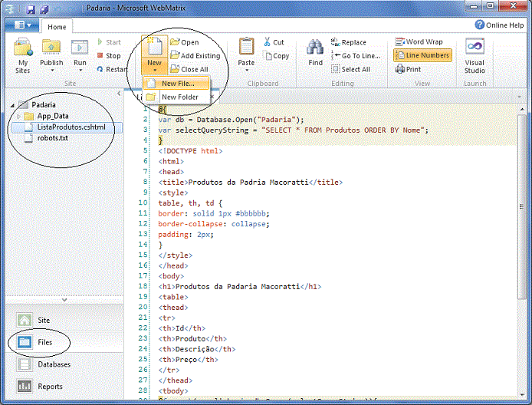Screen dimensions: 532x405
Task: Choose New Folder from the menu
Action: tap(176, 97)
